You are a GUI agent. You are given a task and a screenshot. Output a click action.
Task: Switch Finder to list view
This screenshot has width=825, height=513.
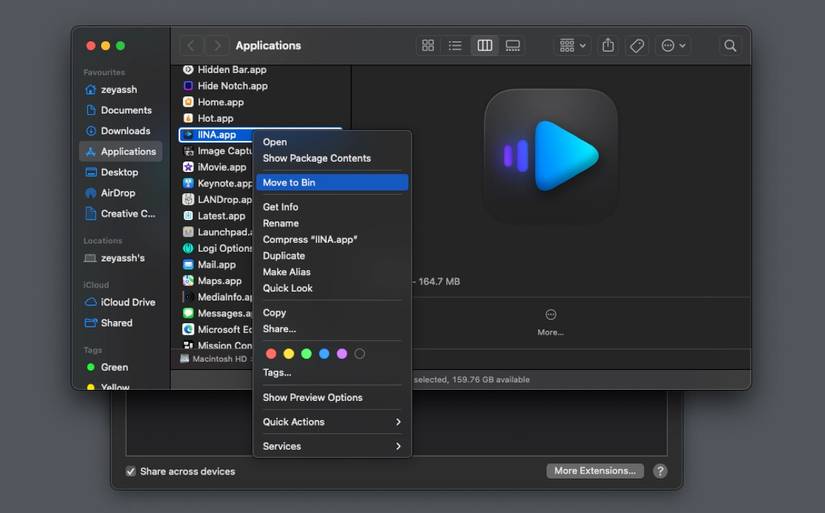pos(455,46)
